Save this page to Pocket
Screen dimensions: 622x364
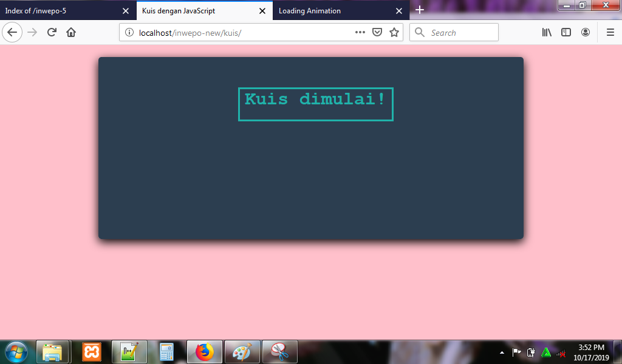[377, 33]
